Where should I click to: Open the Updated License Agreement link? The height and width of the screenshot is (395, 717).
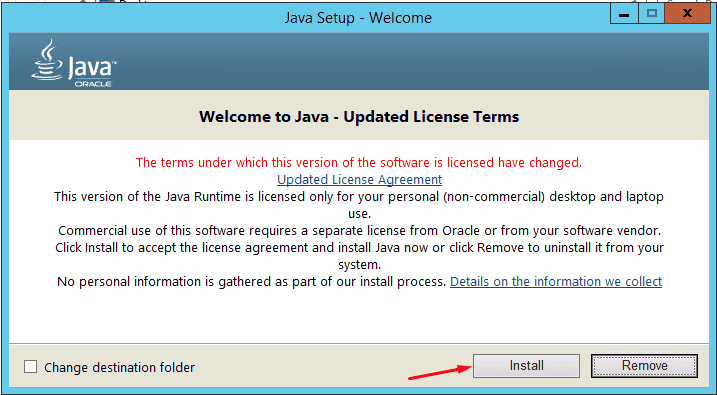(x=359, y=180)
